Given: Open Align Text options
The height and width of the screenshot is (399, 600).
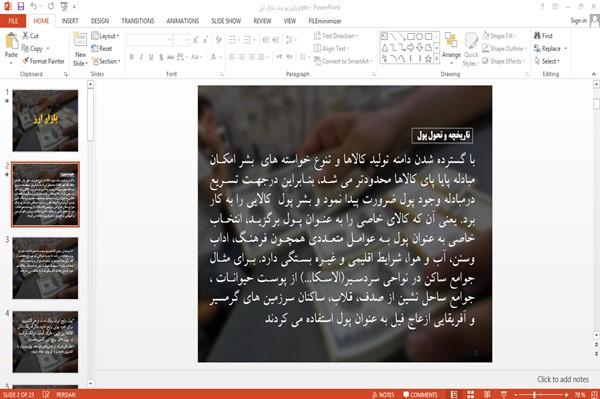Looking at the screenshot, I should 331,48.
